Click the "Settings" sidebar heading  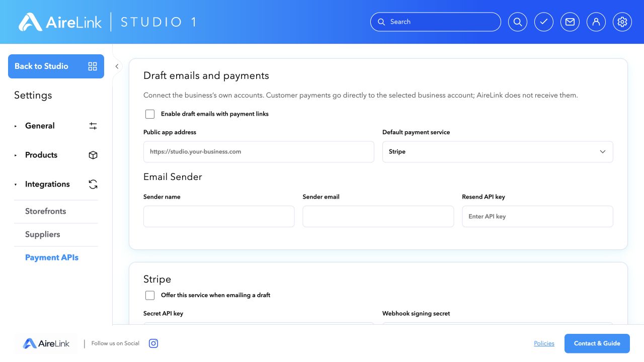33,96
